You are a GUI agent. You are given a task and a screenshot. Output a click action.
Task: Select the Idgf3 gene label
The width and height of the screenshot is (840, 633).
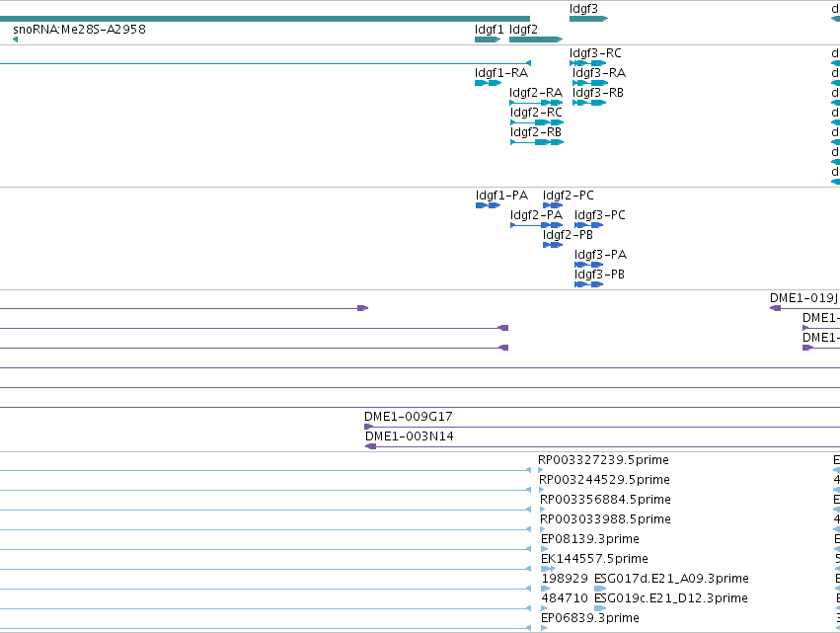coord(583,9)
